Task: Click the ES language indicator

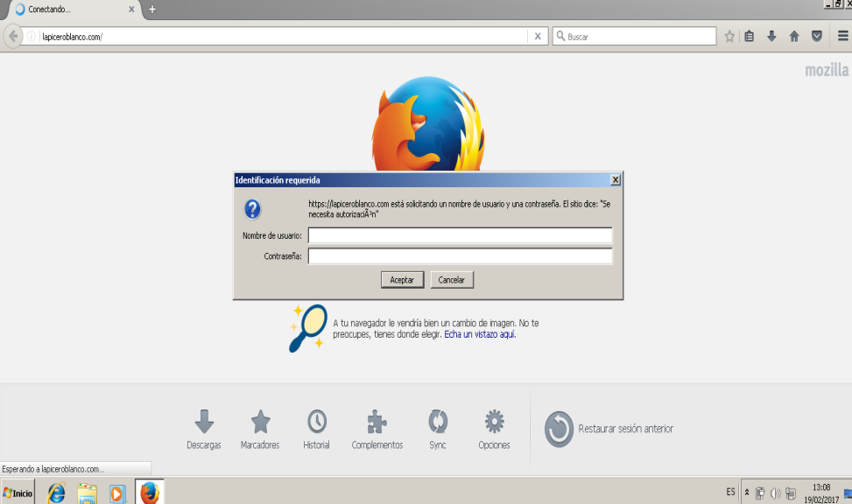Action: point(730,492)
